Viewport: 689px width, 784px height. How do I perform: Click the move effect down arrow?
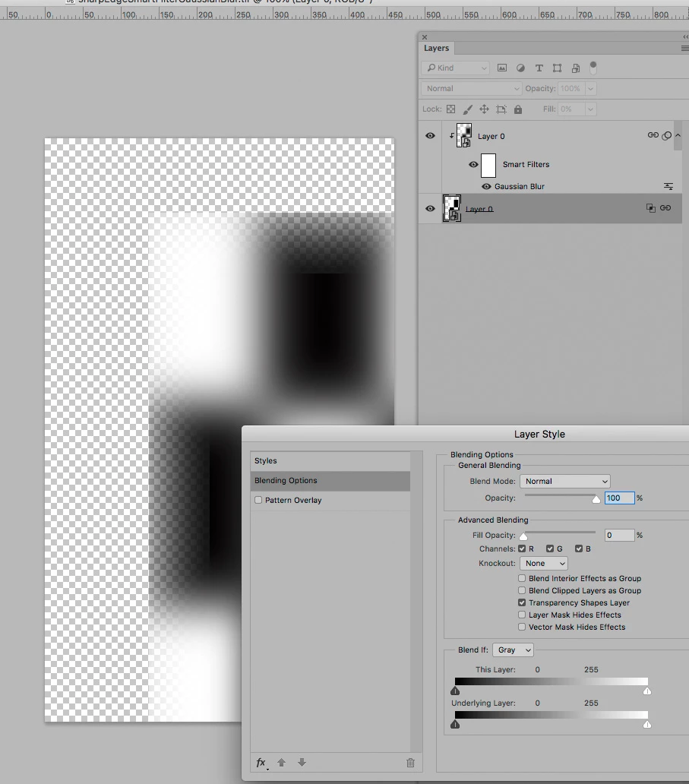pos(302,763)
